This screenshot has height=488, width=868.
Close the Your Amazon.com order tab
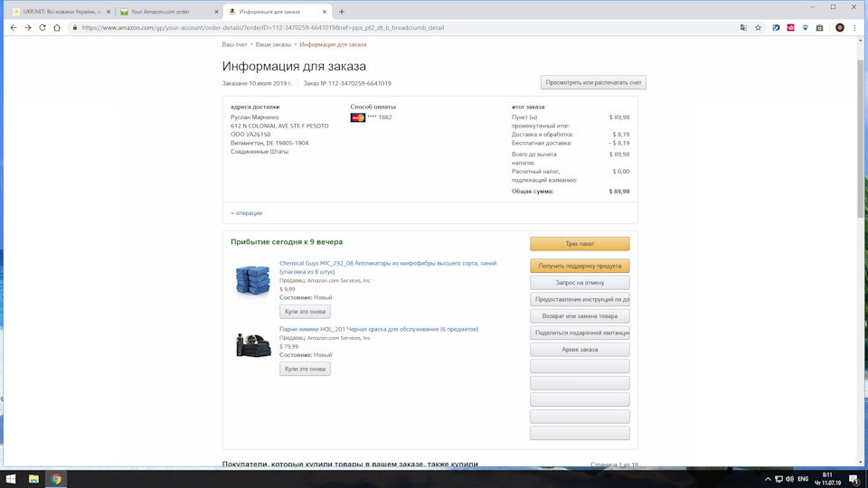click(216, 12)
